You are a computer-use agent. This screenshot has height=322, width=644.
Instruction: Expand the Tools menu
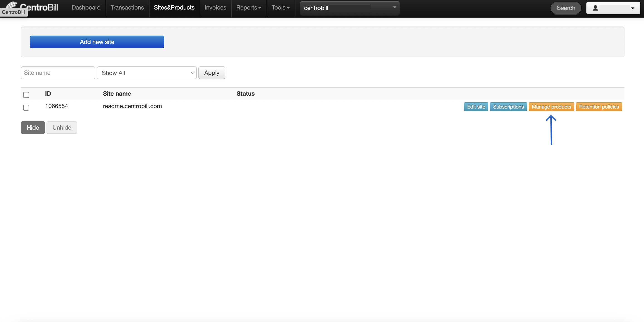(280, 8)
